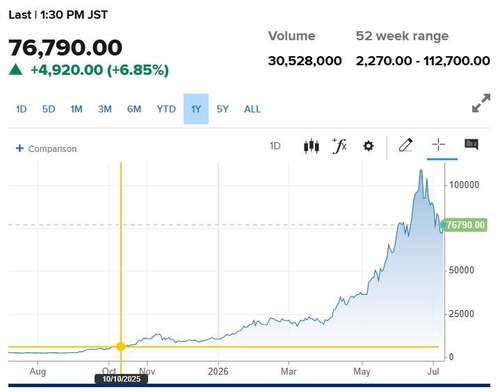
Task: Toggle the crosshair tool icon
Action: [x=438, y=145]
